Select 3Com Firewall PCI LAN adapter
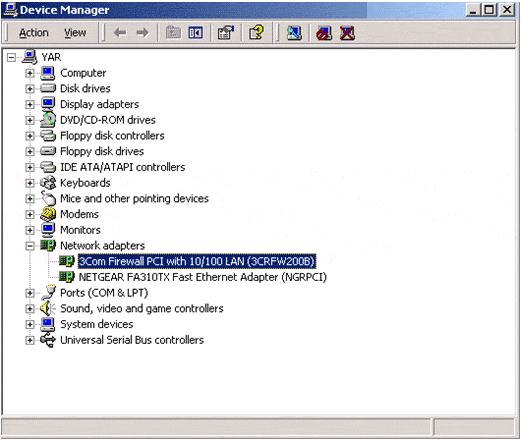The height and width of the screenshot is (440, 521). click(x=197, y=261)
